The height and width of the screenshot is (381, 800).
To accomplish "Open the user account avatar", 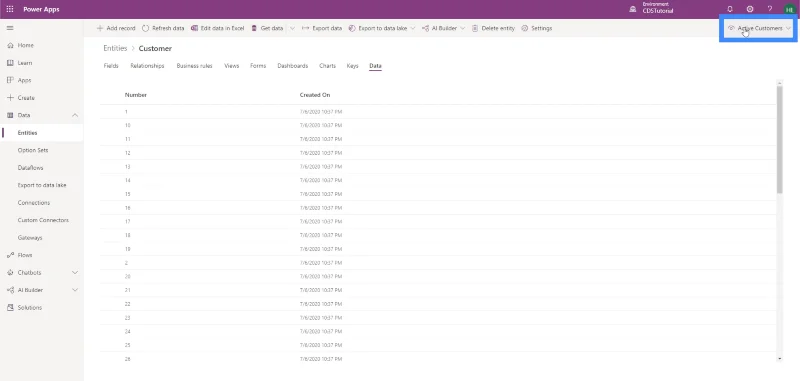I will (790, 9).
